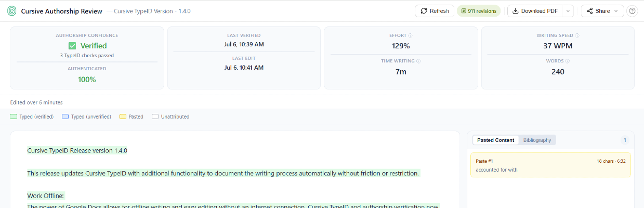Toggle the Unattributed legend box
The image size is (644, 208).
pyautogui.click(x=155, y=117)
